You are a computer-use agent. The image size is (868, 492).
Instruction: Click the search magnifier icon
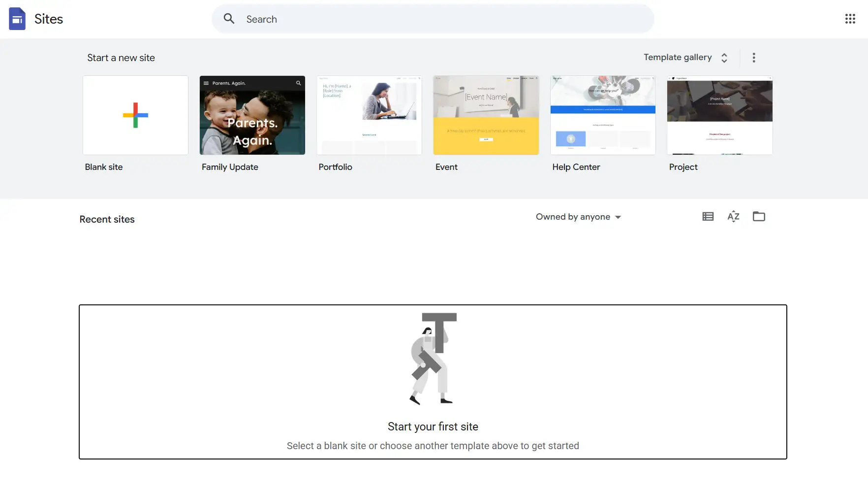[x=229, y=19]
